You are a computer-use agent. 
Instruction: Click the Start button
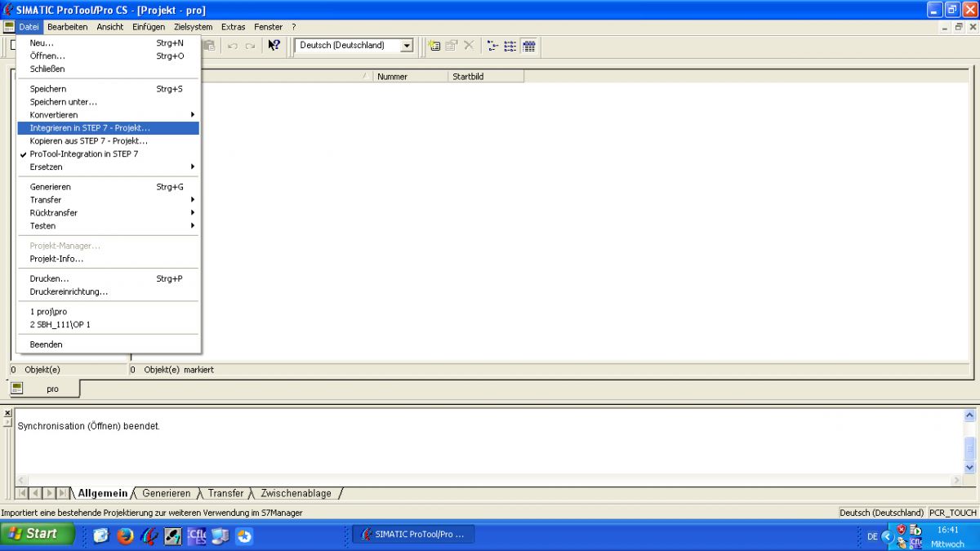pos(38,534)
